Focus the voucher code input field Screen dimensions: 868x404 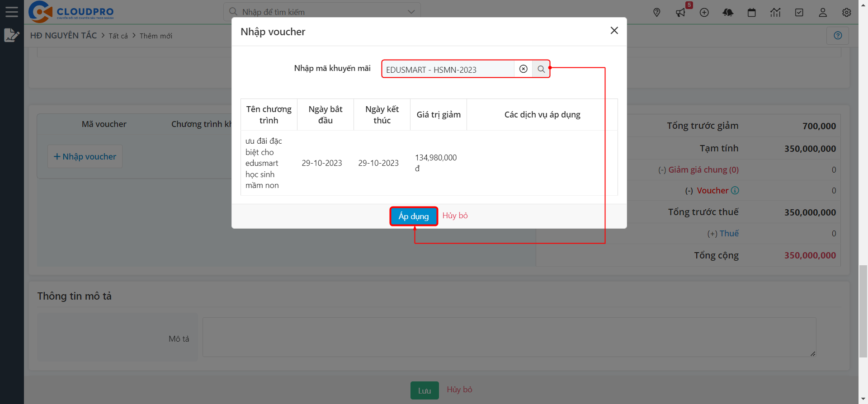[x=448, y=69]
